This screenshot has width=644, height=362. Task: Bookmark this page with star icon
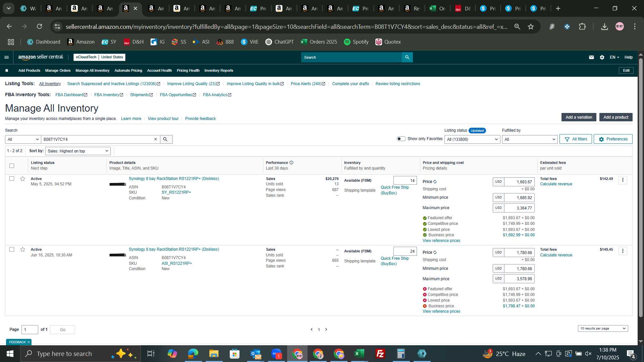tap(531, 26)
